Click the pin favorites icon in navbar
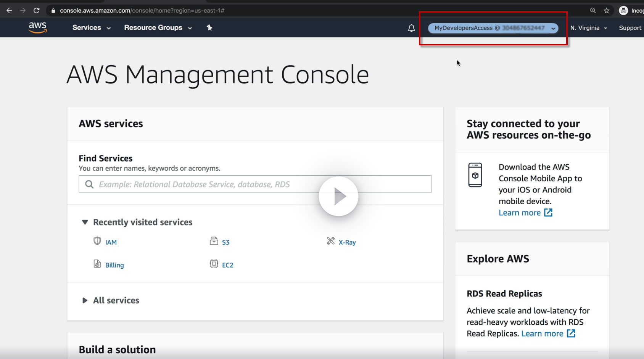Screen dimensions: 644x359 [209, 27]
